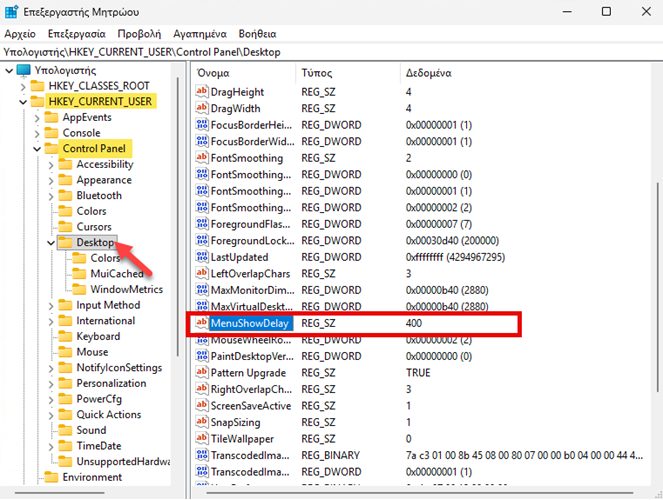Select the Personalization folder icon

tap(64, 383)
